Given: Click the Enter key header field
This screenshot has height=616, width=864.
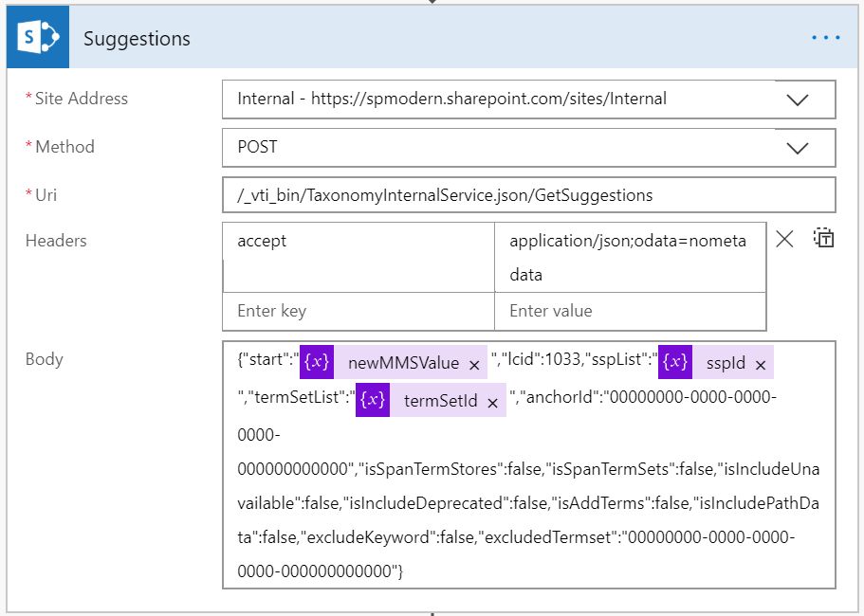Looking at the screenshot, I should (x=358, y=311).
